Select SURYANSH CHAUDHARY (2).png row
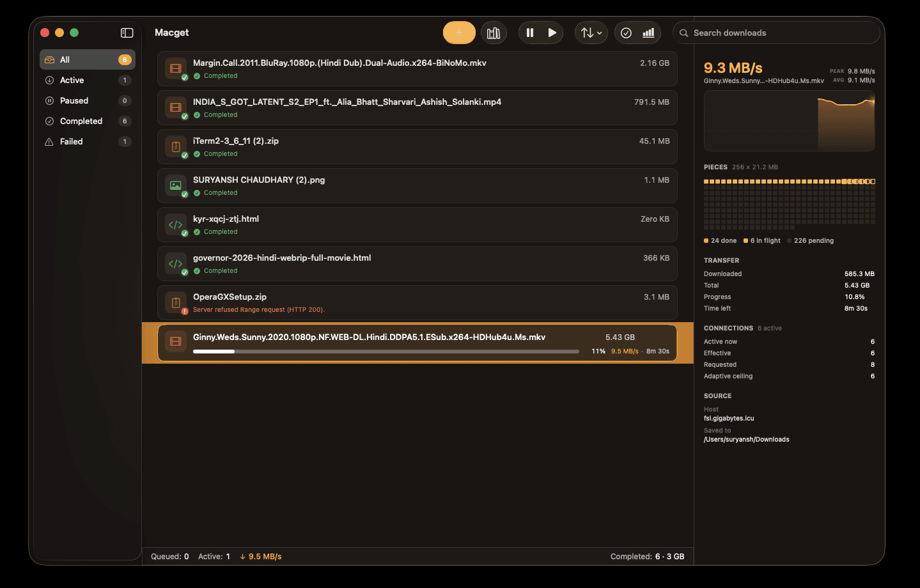 417,185
